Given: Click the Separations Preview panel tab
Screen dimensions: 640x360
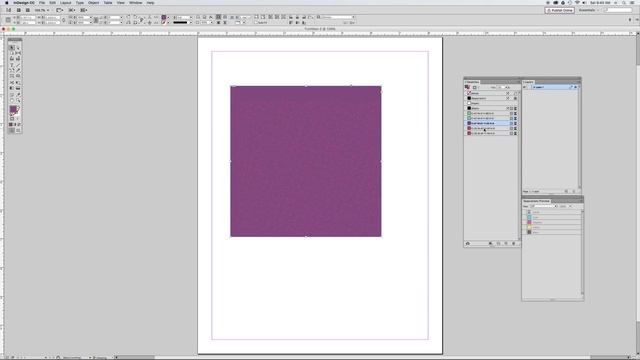Looking at the screenshot, I should (536, 201).
